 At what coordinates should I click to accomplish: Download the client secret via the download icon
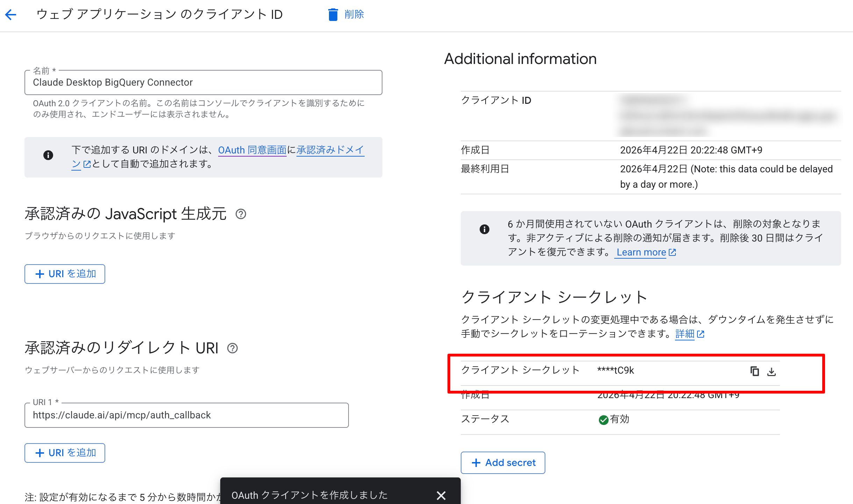pos(772,372)
